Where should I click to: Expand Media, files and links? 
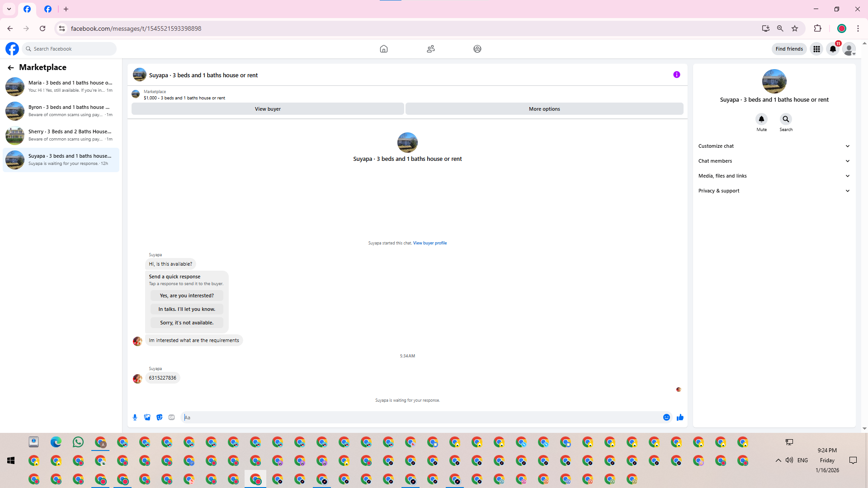pos(774,176)
